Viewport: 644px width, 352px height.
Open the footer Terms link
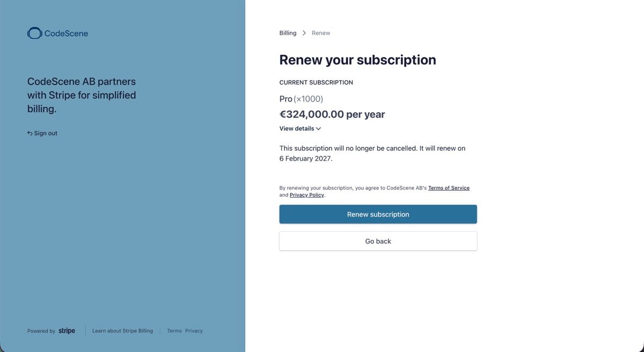[174, 331]
